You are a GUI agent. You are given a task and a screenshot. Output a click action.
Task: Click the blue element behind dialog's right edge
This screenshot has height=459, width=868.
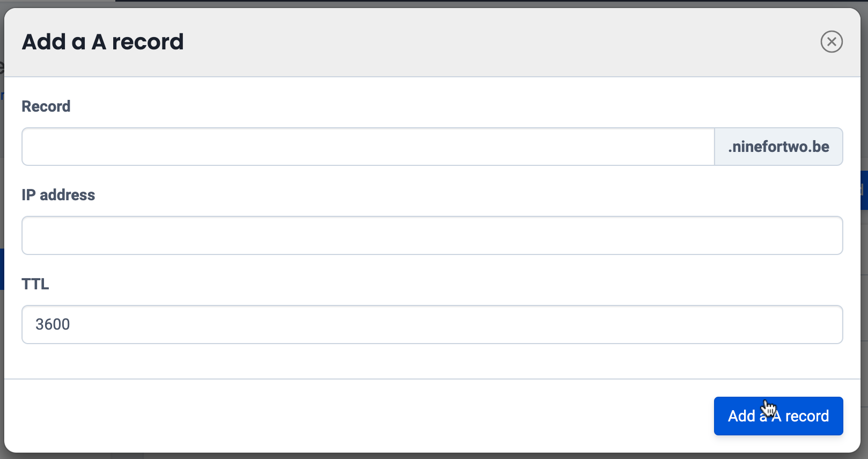[x=864, y=190]
